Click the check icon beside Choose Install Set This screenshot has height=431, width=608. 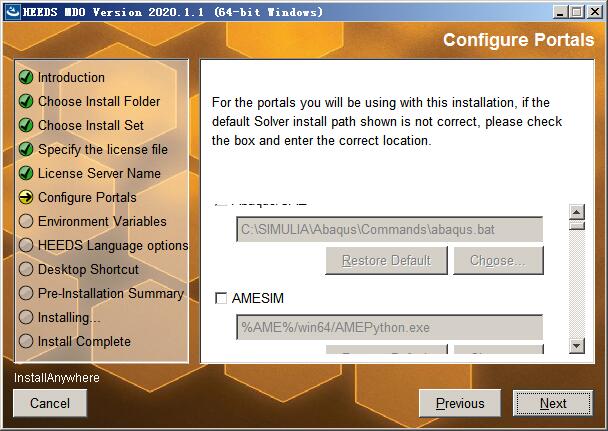tap(26, 125)
